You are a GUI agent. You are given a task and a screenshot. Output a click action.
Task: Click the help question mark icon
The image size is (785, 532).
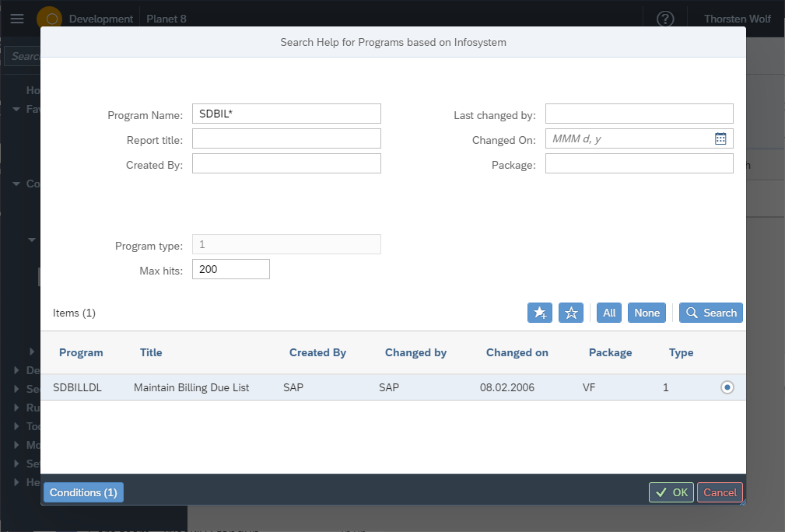(x=664, y=18)
